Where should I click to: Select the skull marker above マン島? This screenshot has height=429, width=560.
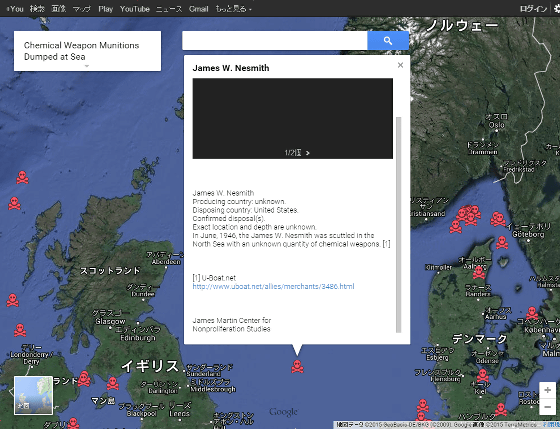tap(112, 383)
